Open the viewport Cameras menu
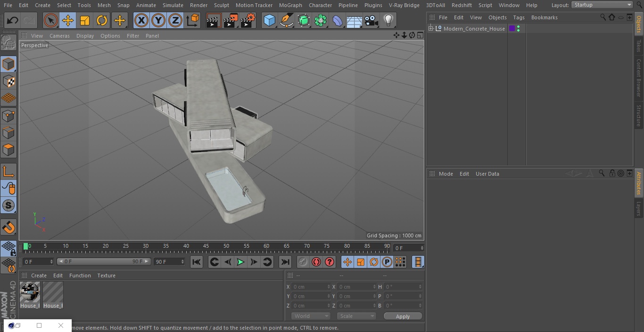 coord(59,36)
